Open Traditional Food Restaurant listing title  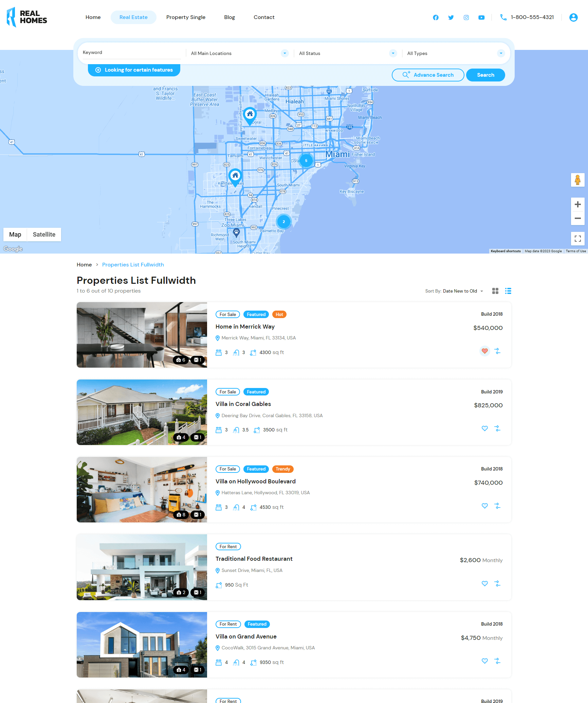254,559
